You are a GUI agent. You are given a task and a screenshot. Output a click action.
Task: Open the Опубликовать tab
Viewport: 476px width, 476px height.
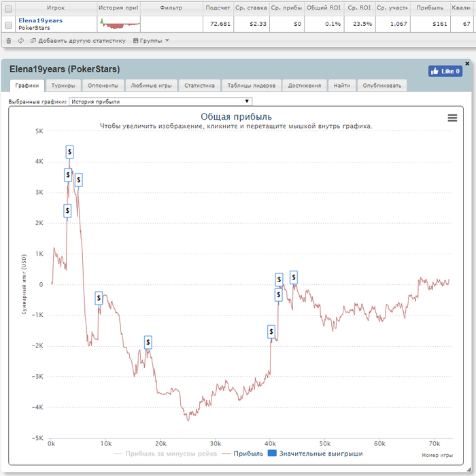coord(382,86)
